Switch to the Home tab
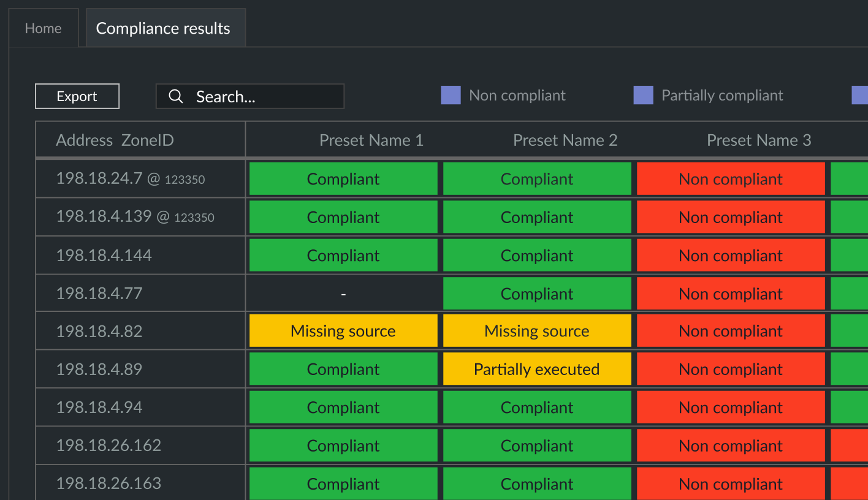The width and height of the screenshot is (868, 500). [43, 28]
